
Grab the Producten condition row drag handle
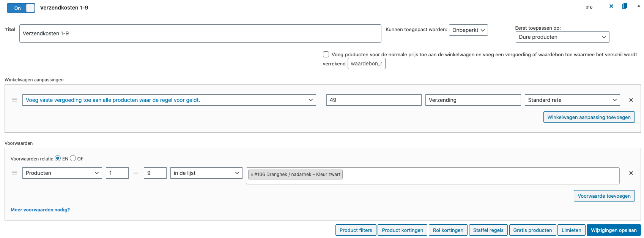coord(14,173)
